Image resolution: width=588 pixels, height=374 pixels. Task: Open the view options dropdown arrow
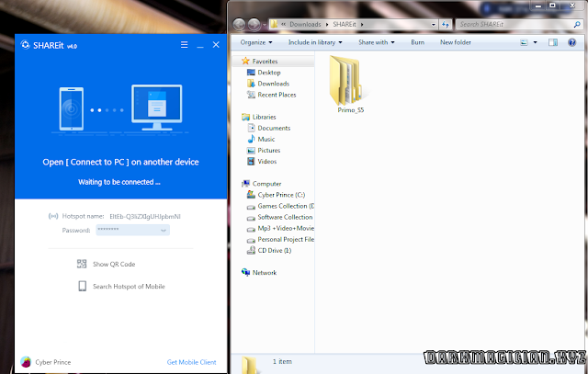535,42
